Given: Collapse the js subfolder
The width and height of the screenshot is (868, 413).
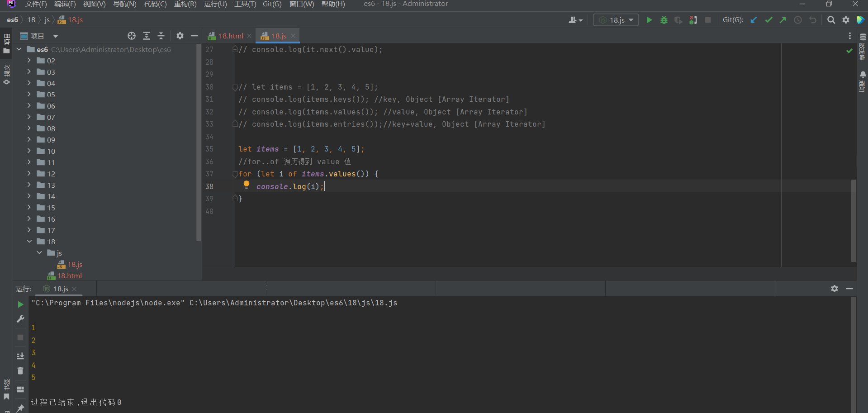Looking at the screenshot, I should pyautogui.click(x=39, y=253).
